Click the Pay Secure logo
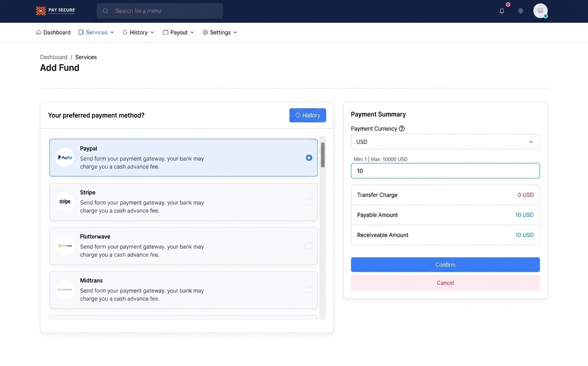Screen dimensions: 588x366 (56, 11)
